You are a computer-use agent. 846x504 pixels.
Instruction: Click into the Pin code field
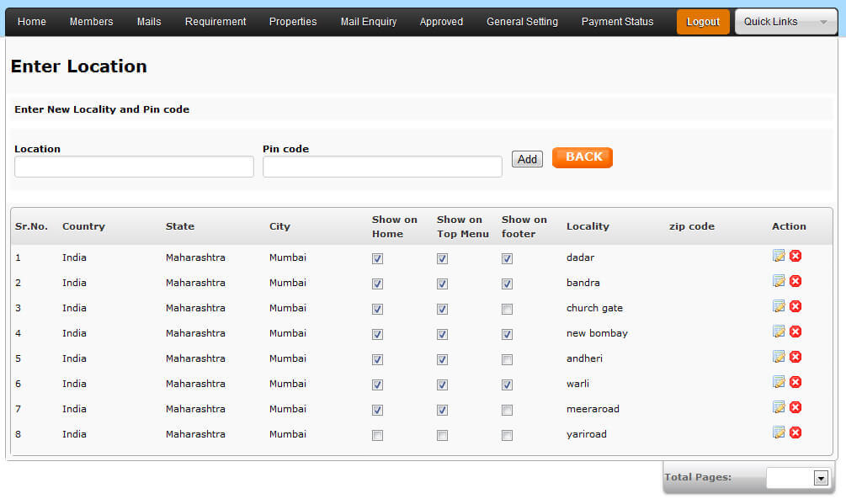[382, 167]
